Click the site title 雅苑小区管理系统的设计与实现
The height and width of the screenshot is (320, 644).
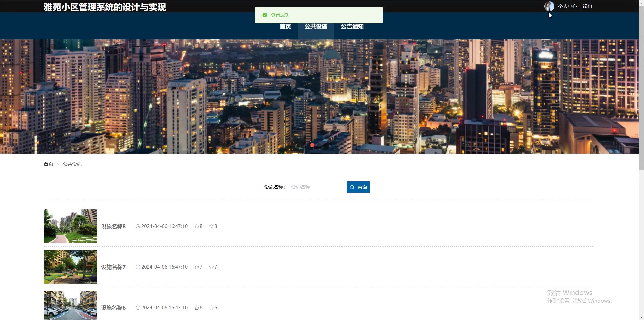click(105, 7)
